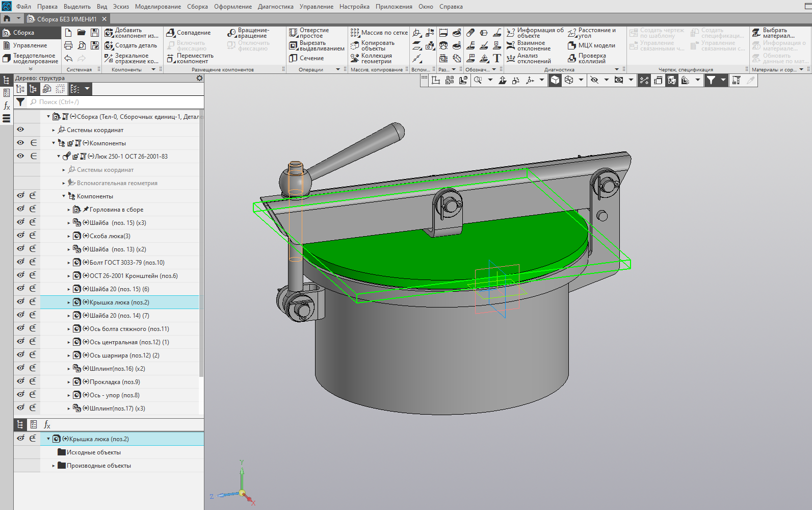
Task: Click Выбрать материал icon
Action: [x=756, y=33]
